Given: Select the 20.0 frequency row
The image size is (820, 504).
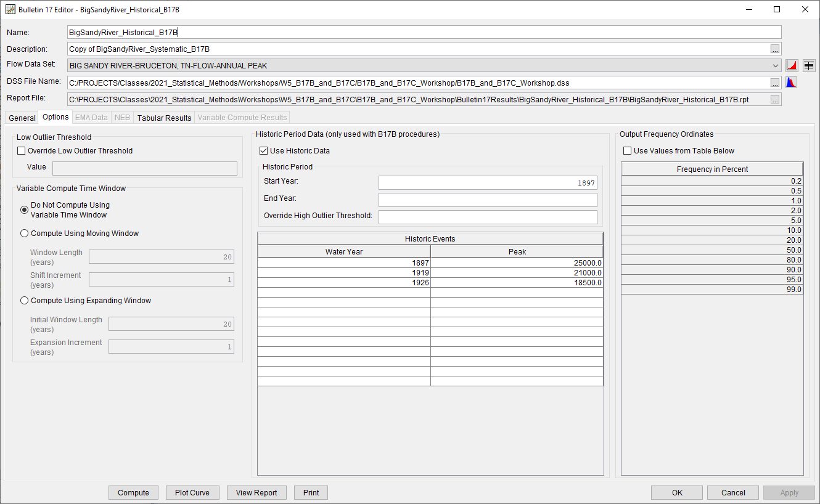Looking at the screenshot, I should (x=712, y=240).
